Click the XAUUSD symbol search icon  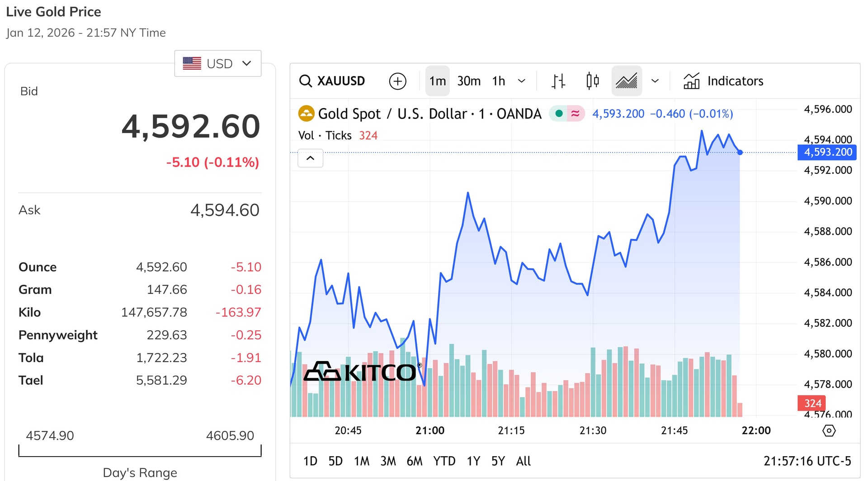306,81
